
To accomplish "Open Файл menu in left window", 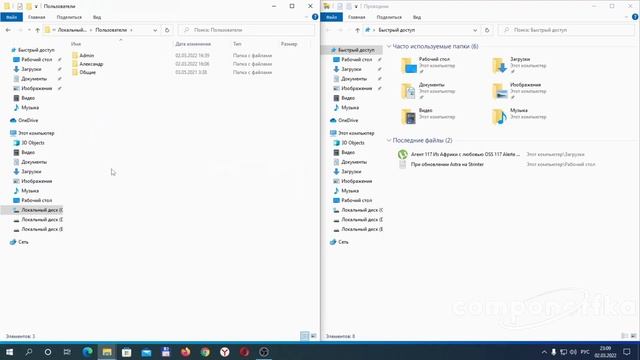I will pos(11,17).
